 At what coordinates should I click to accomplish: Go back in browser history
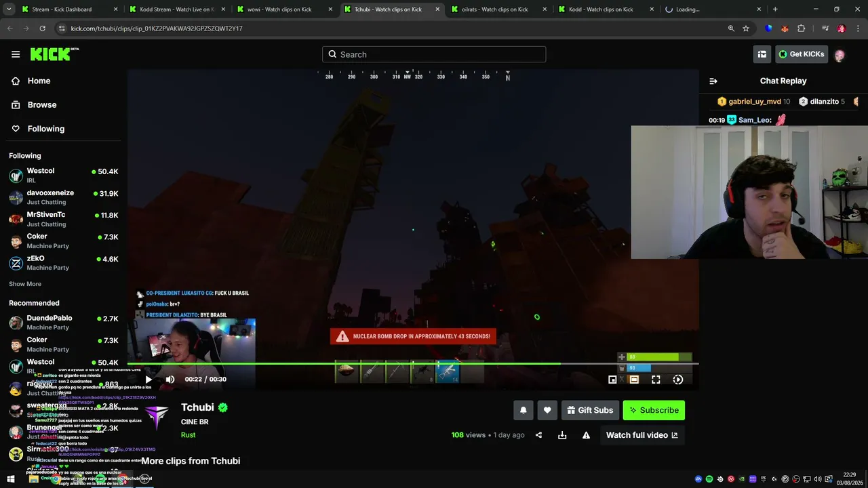10,28
